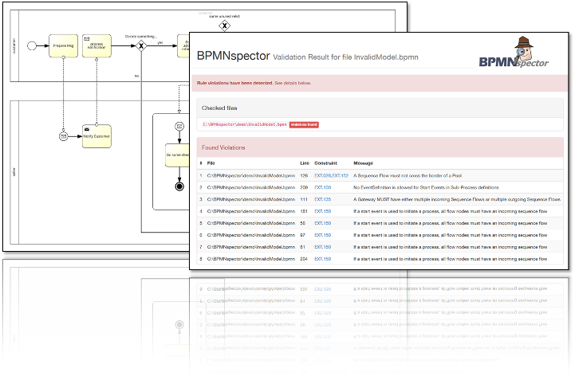
Task: Open EXT.150 link in violation row 8
Action: coord(323,259)
